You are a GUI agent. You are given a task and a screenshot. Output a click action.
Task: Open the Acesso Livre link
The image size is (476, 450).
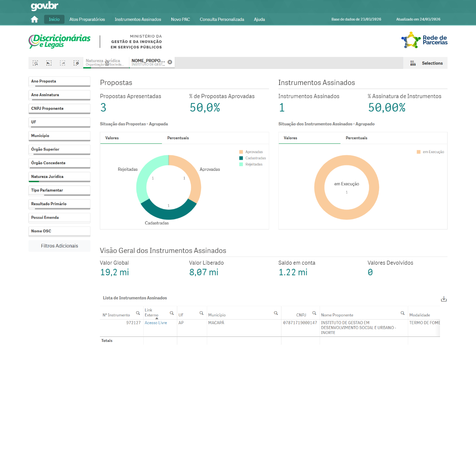pyautogui.click(x=156, y=323)
